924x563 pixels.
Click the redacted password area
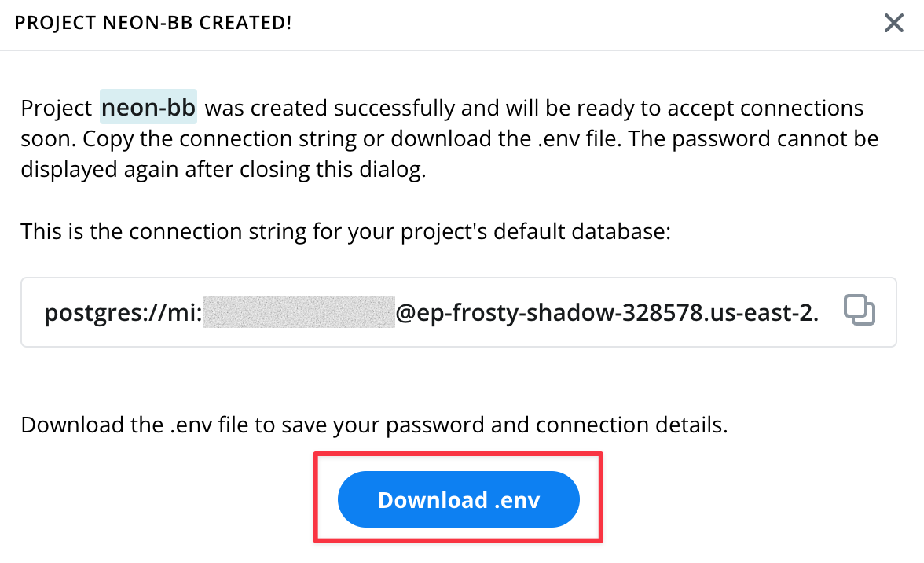tap(299, 312)
